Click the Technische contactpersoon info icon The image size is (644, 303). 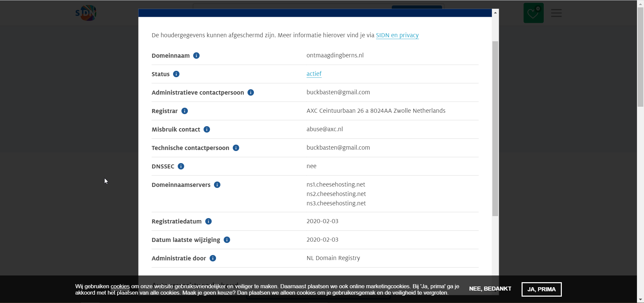(x=236, y=148)
